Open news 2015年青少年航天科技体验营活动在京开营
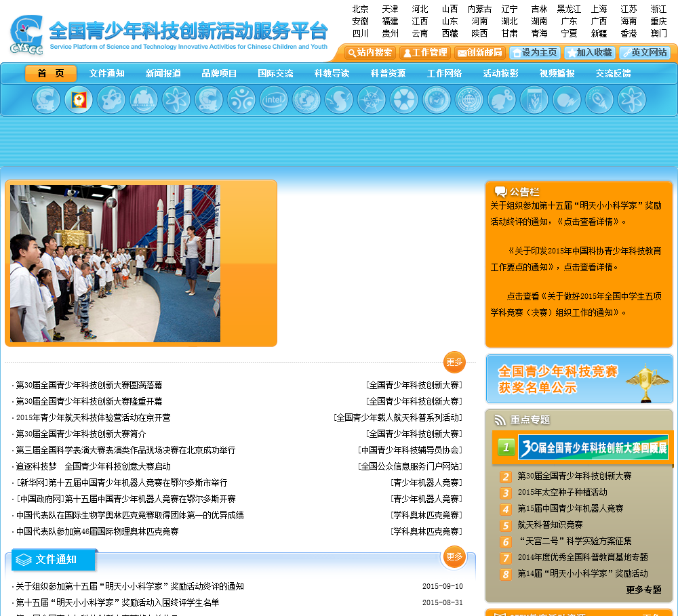 [93, 417]
